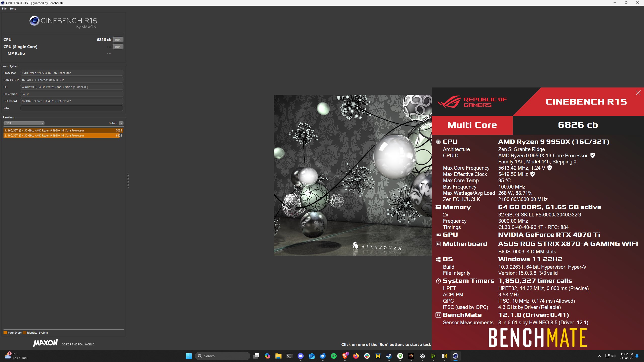The height and width of the screenshot is (362, 644).
Task: Click the MAXON logo in footer
Action: pos(45,343)
